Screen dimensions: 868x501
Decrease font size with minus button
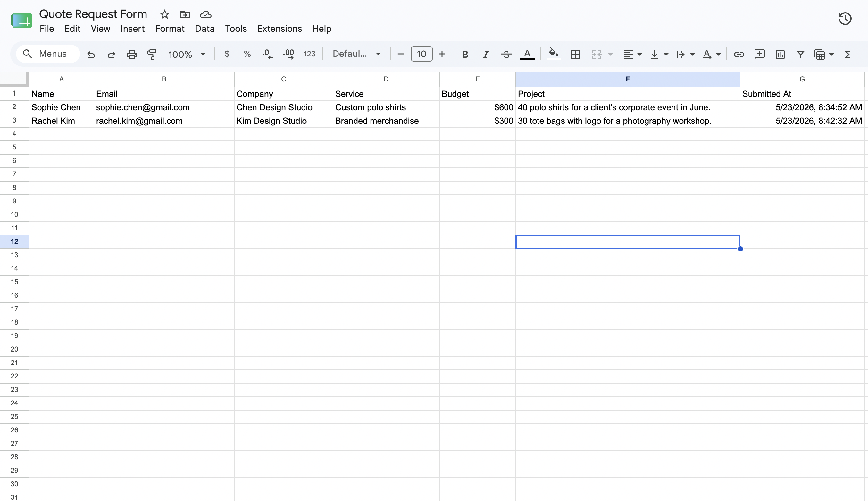point(400,54)
